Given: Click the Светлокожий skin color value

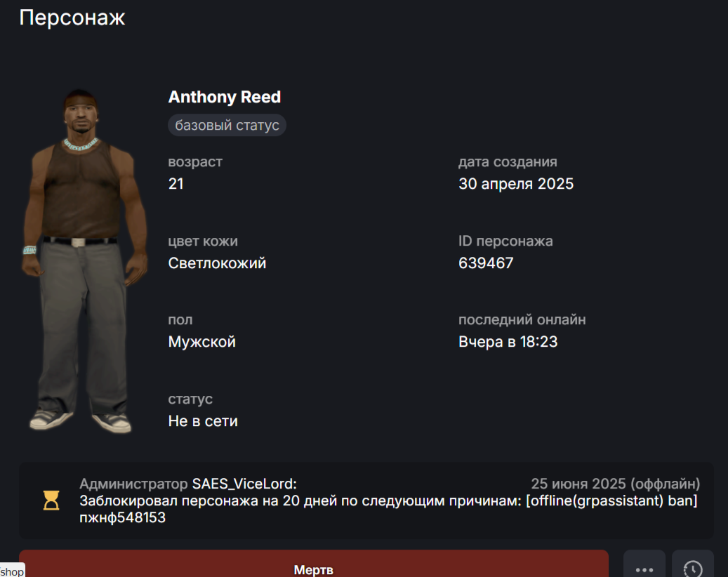Looking at the screenshot, I should pos(217,263).
